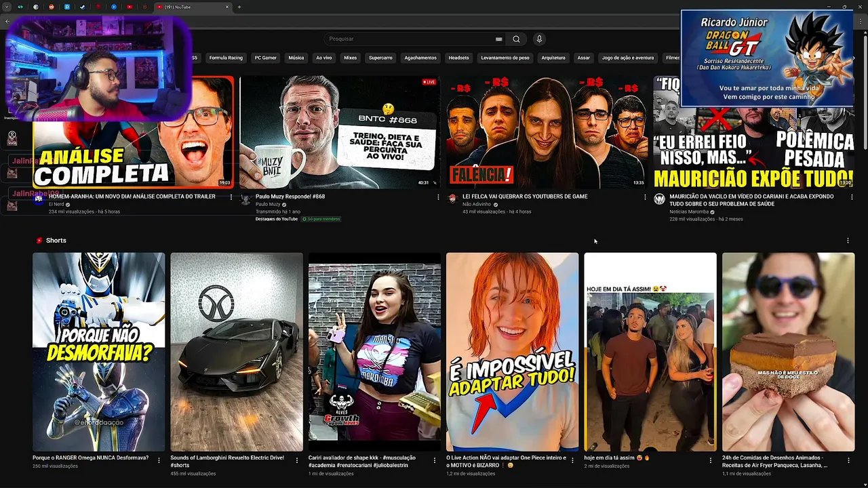Click the magnifier search button
The height and width of the screenshot is (488, 868).
[x=516, y=39]
